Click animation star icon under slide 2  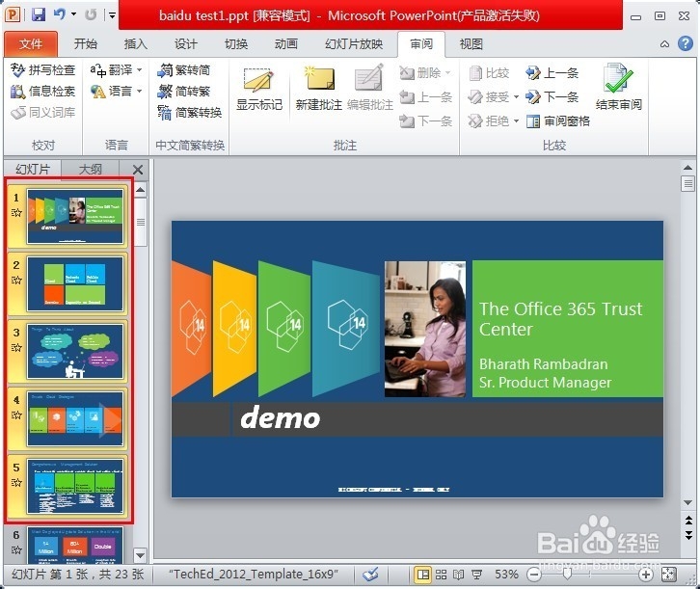pyautogui.click(x=16, y=280)
